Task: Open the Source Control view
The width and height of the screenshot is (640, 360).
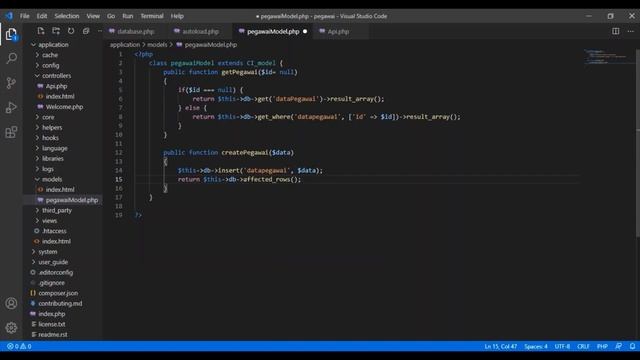Action: (x=11, y=83)
